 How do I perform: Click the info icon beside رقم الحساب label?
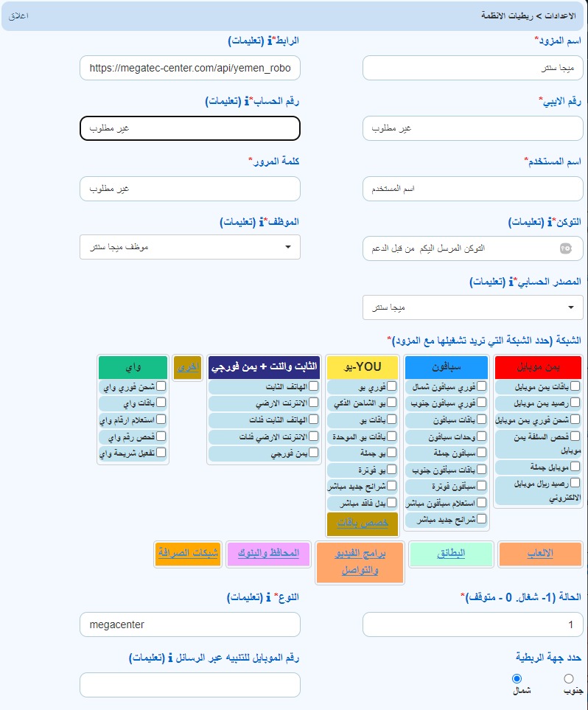click(247, 101)
